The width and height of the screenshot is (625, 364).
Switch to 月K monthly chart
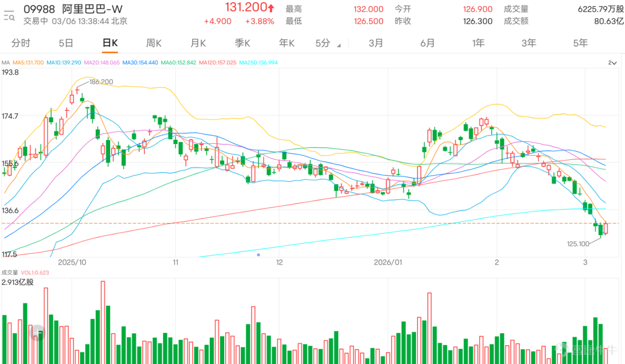click(x=198, y=43)
